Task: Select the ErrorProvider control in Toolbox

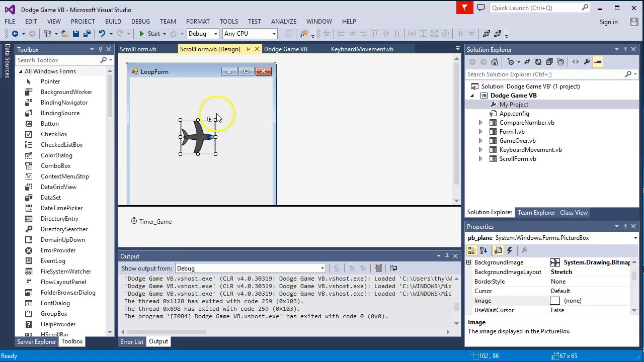Action: (58, 250)
